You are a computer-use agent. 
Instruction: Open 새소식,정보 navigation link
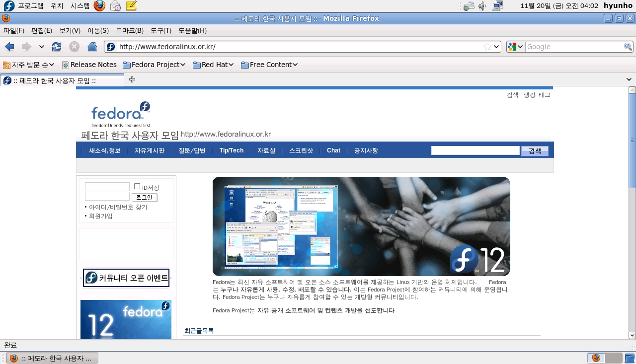105,150
